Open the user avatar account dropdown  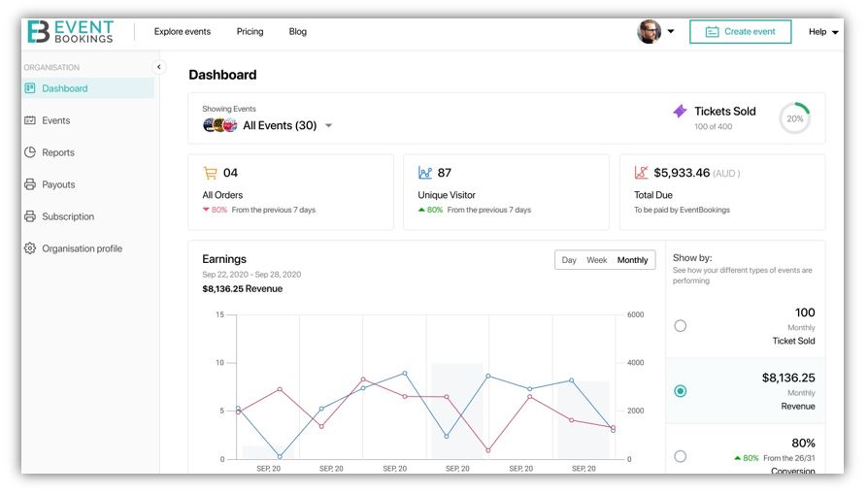point(655,31)
